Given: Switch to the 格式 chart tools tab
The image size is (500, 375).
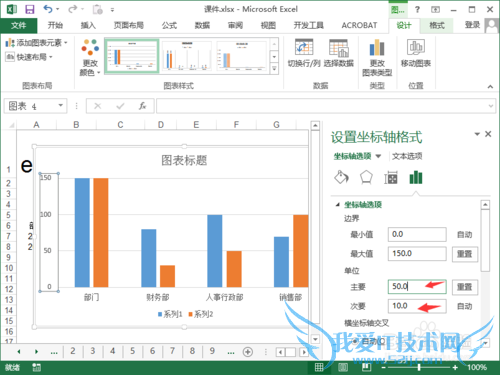Looking at the screenshot, I should [x=437, y=25].
